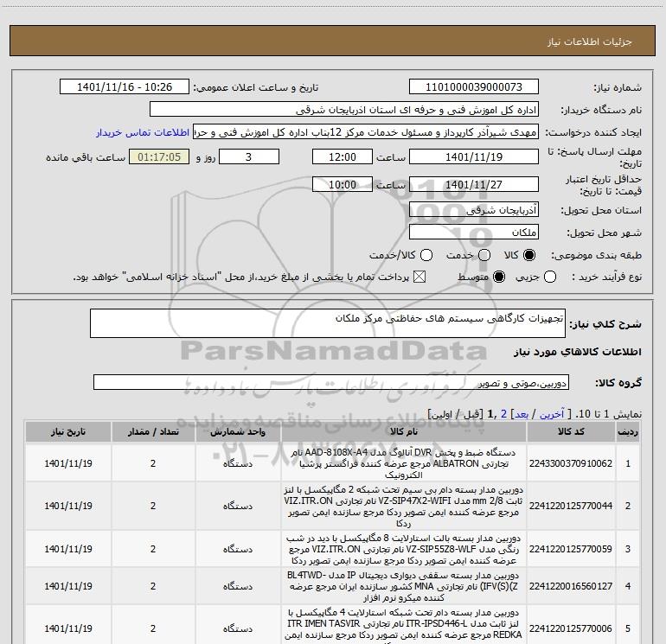Click item code 2241220125770059

[x=571, y=549]
